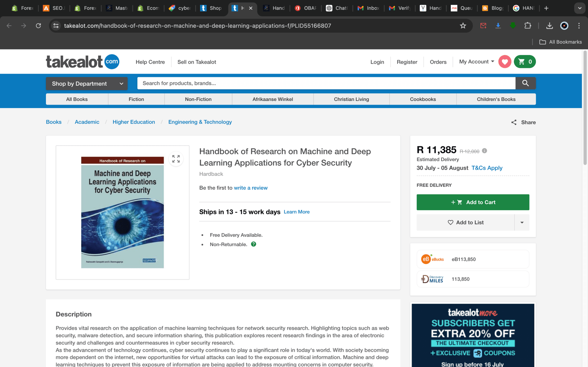Click the Login link
This screenshot has width=588, height=367.
377,62
